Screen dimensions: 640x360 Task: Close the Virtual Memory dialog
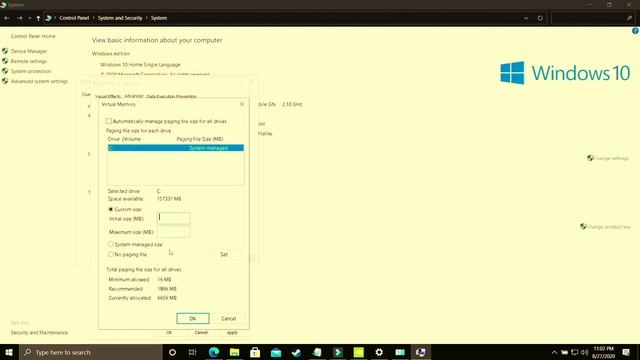point(242,104)
